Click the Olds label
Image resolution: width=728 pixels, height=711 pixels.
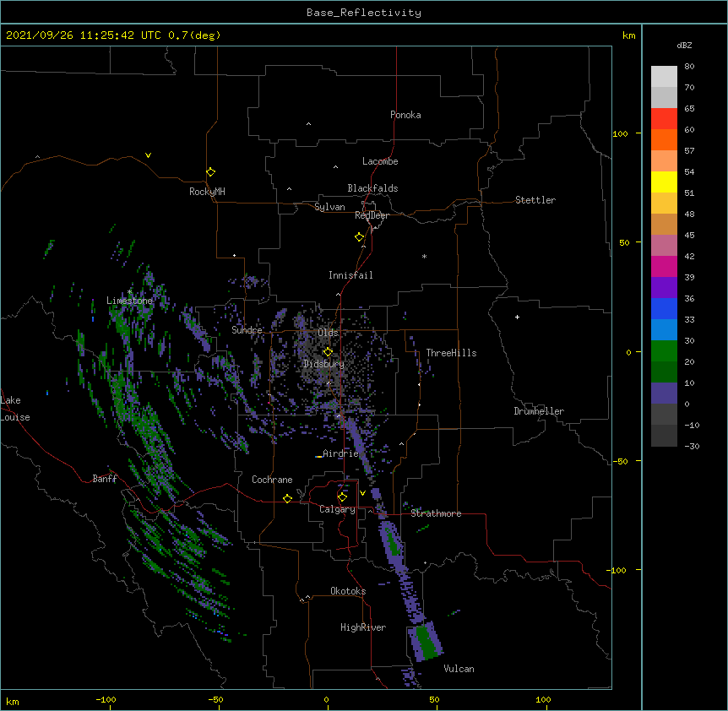(328, 333)
